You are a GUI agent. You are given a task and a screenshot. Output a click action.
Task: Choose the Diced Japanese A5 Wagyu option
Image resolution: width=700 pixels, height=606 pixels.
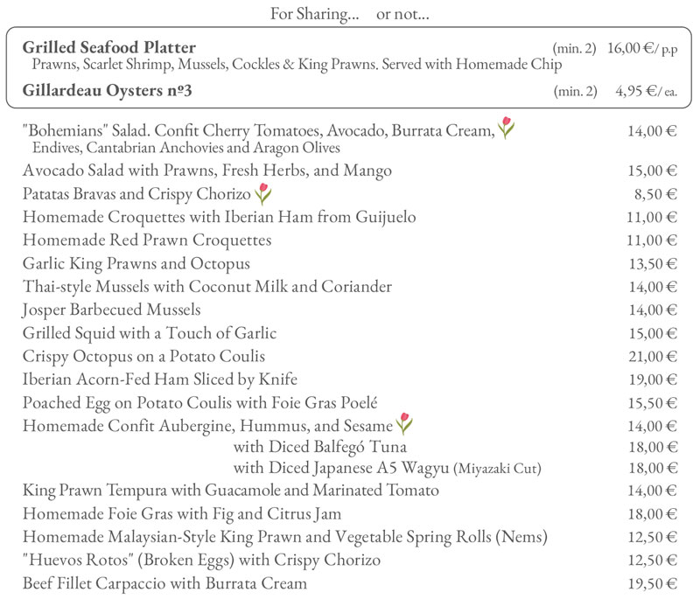(387, 468)
